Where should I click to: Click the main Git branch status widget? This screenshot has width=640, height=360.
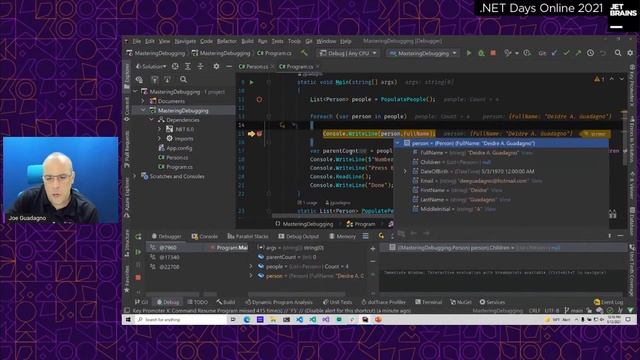[x=573, y=311]
